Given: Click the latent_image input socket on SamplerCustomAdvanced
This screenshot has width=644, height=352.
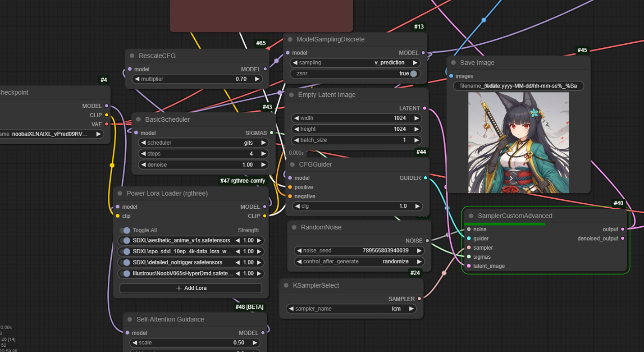Looking at the screenshot, I should pyautogui.click(x=469, y=266).
